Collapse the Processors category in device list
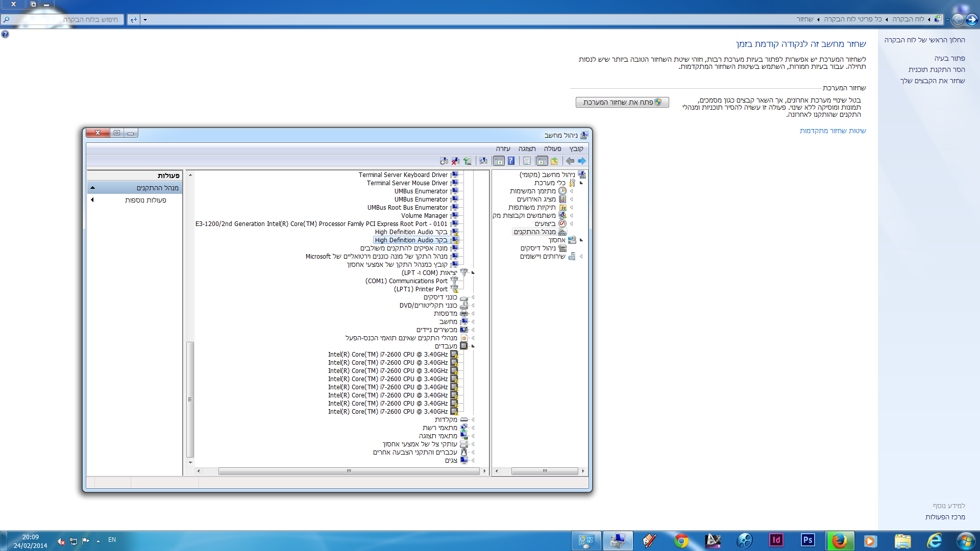The height and width of the screenshot is (551, 980). pos(473,346)
